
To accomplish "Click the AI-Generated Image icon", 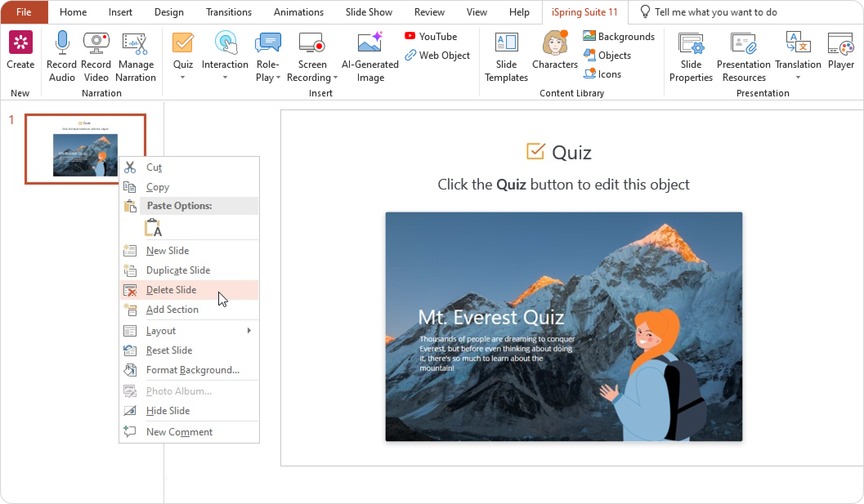I will point(370,43).
